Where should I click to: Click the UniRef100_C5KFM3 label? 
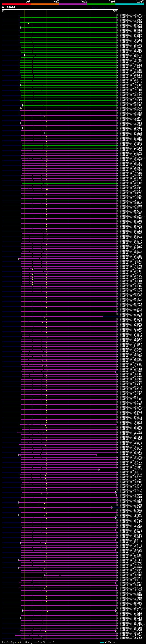131,371
